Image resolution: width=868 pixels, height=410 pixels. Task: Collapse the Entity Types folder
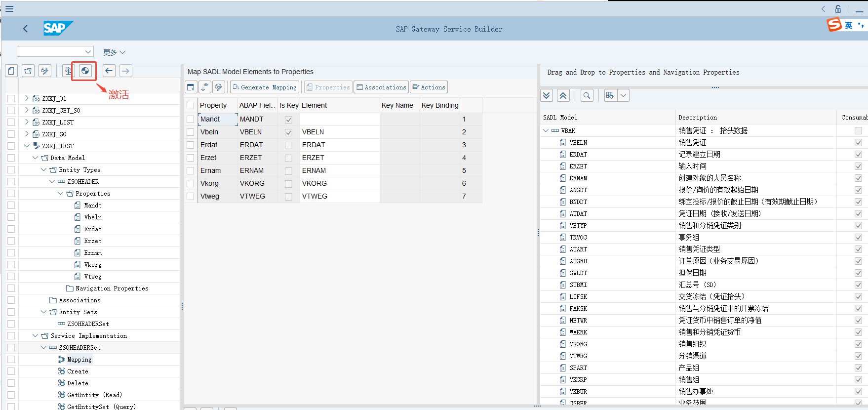(43, 169)
